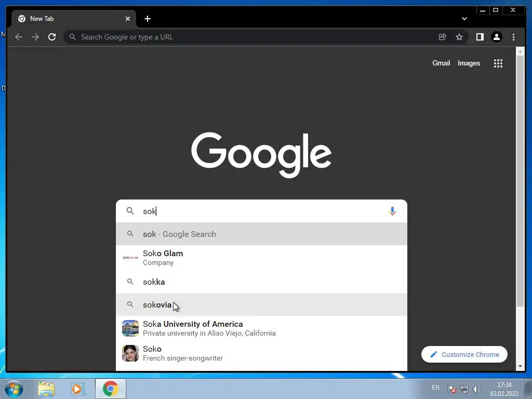Close the New Tab tab
This screenshot has height=399, width=532.
coord(128,19)
